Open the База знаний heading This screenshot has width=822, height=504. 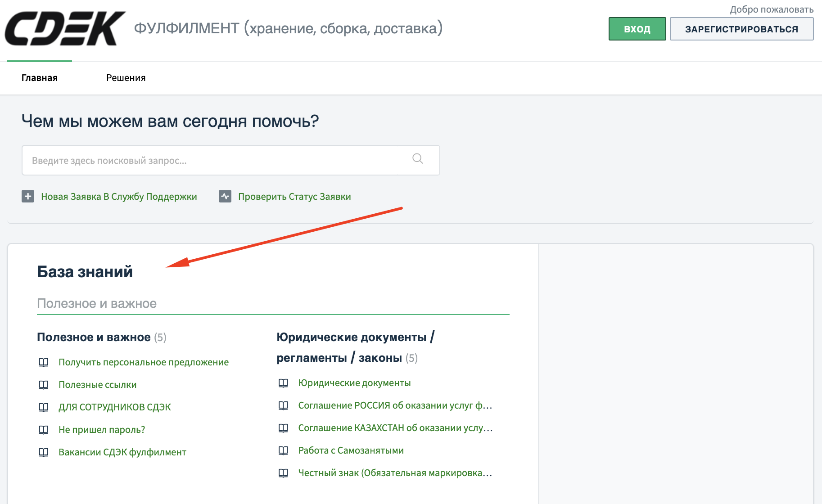pos(85,272)
